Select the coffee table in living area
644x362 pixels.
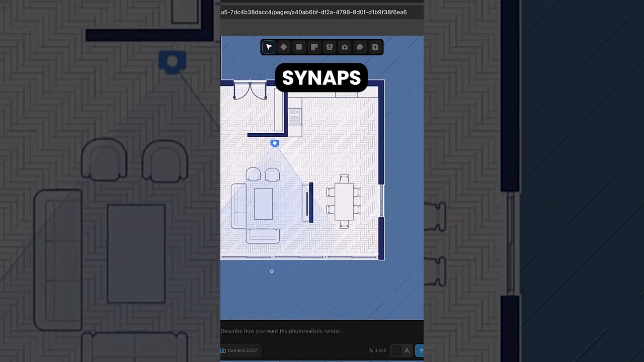click(263, 204)
